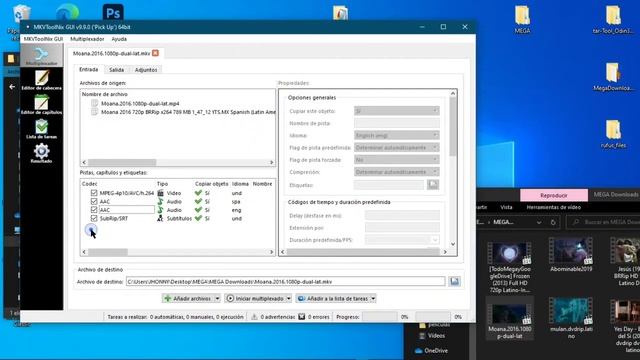640x360 pixels.
Task: Select Moana.2016.1080p-dual-lat.mp4 source file
Action: [x=140, y=103]
